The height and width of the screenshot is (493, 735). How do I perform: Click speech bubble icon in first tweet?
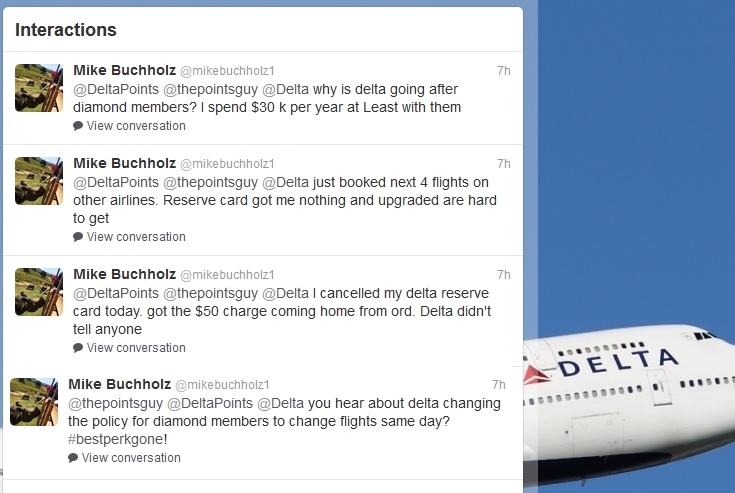pos(78,127)
